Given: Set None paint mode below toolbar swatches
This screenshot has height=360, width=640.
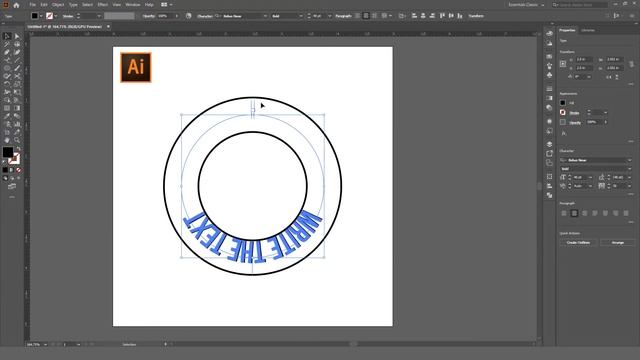Looking at the screenshot, I should pos(18,170).
